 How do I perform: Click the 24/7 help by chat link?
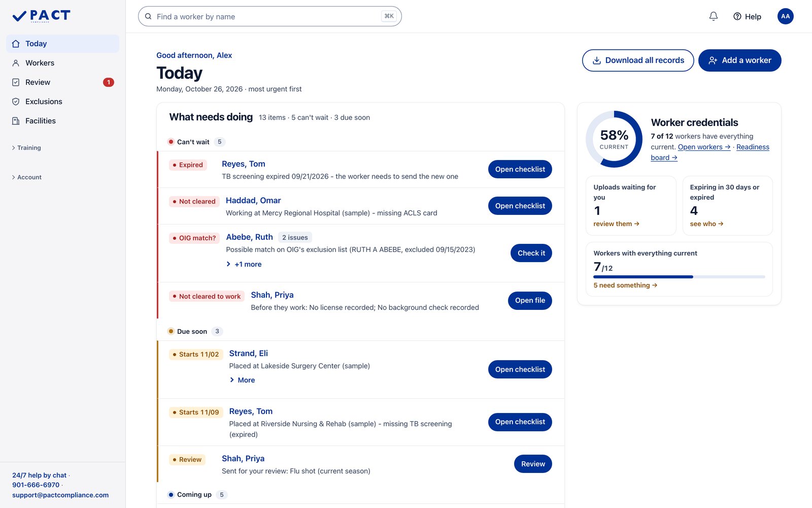pyautogui.click(x=40, y=475)
